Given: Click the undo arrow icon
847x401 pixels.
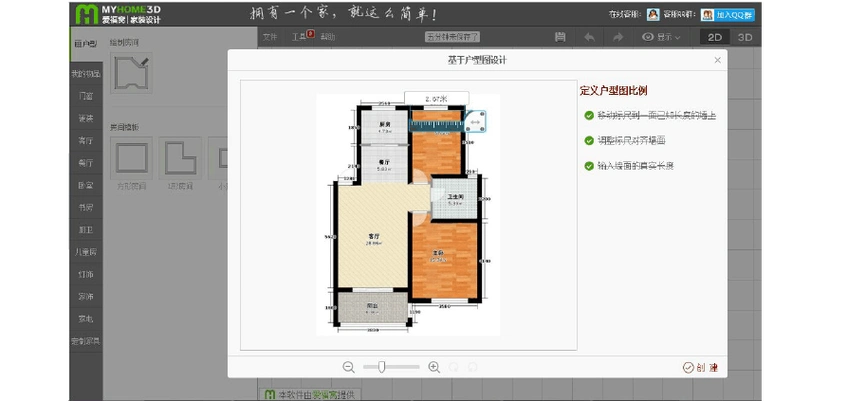Looking at the screenshot, I should pos(589,37).
